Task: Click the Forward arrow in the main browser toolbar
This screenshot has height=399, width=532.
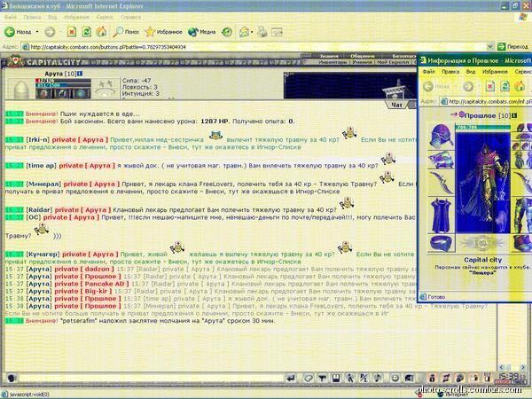Action: (50, 32)
